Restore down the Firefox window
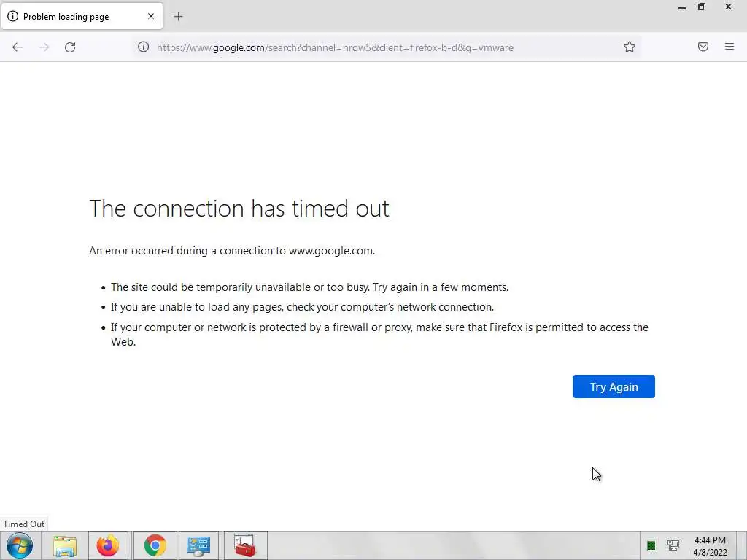The height and width of the screenshot is (560, 747). [702, 7]
